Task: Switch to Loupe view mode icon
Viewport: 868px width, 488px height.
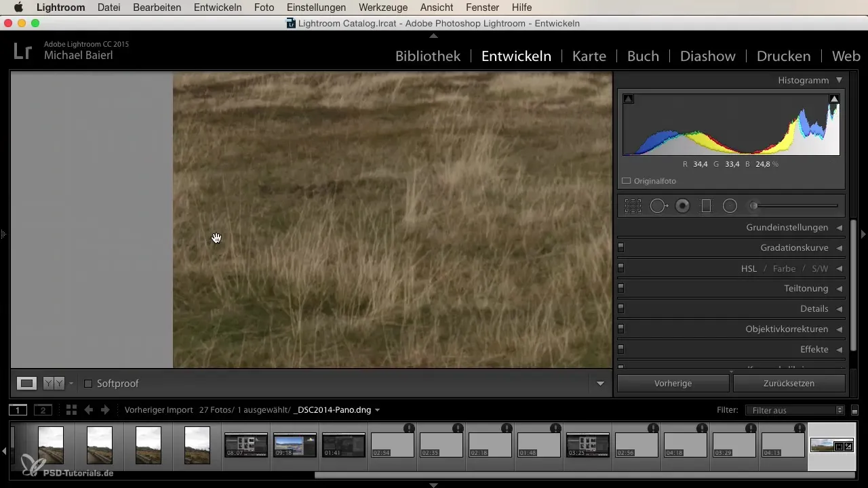Action: (26, 384)
